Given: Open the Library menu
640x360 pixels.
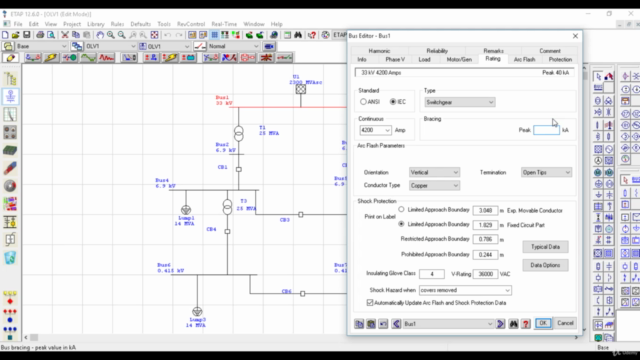Looking at the screenshot, I should [96, 24].
